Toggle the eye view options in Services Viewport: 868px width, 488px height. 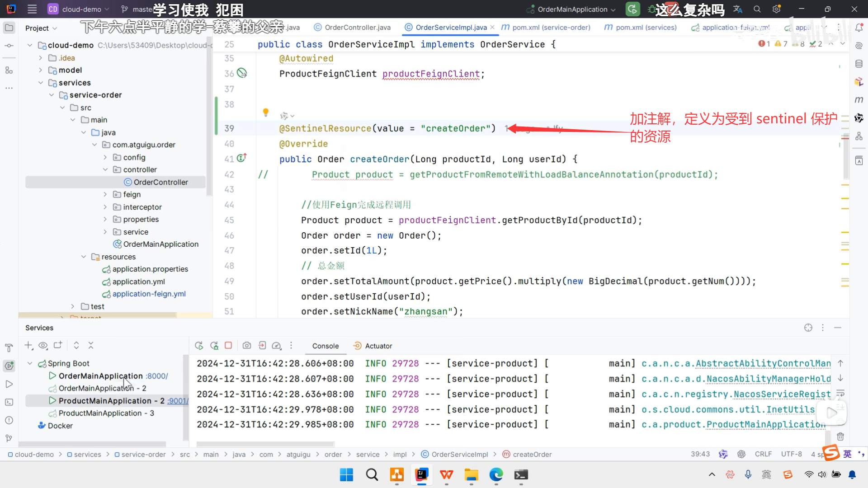(x=43, y=346)
